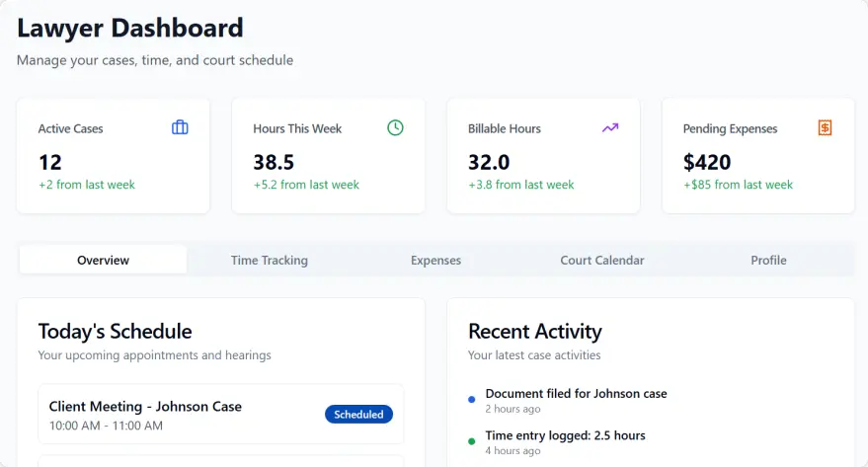
Task: Select the Overview tab
Action: (x=103, y=261)
